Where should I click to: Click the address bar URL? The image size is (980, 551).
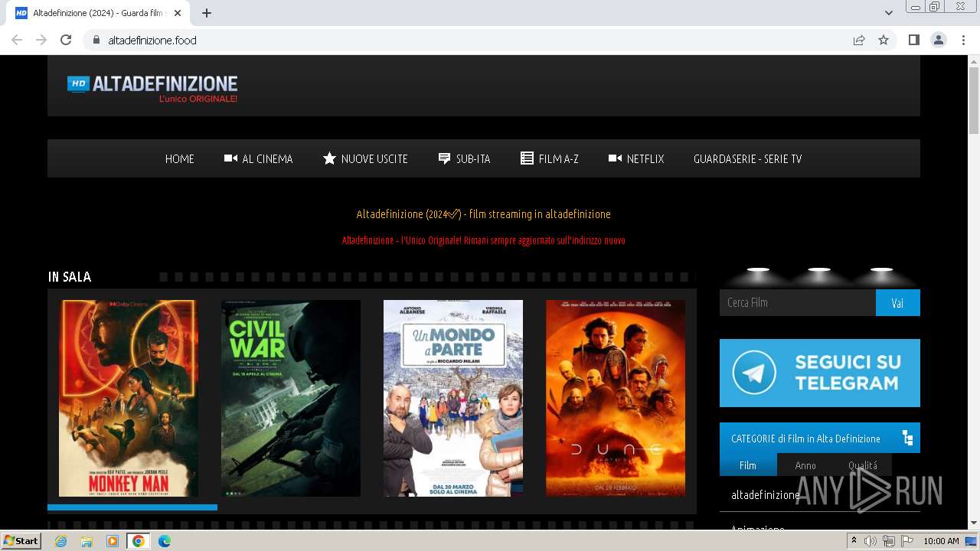click(x=152, y=40)
